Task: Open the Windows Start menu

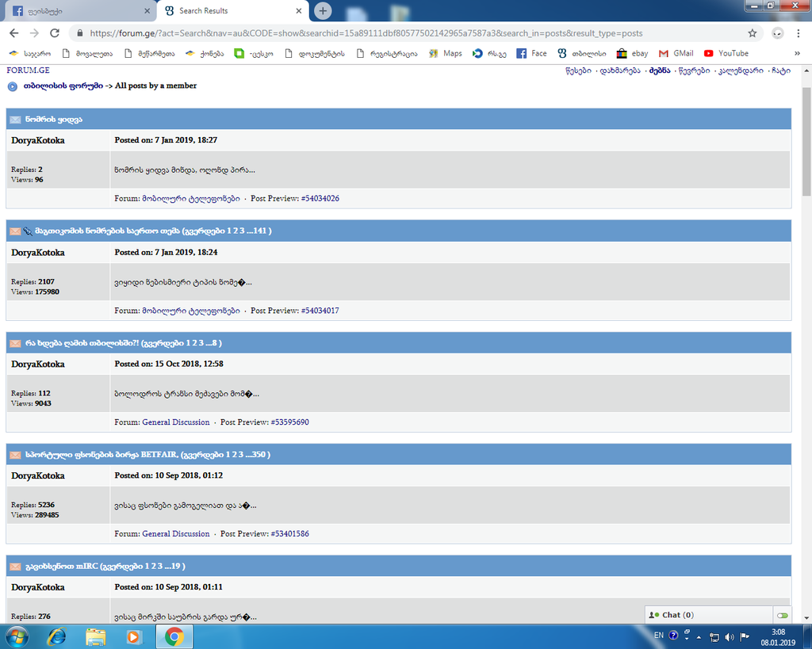Action: (16, 636)
